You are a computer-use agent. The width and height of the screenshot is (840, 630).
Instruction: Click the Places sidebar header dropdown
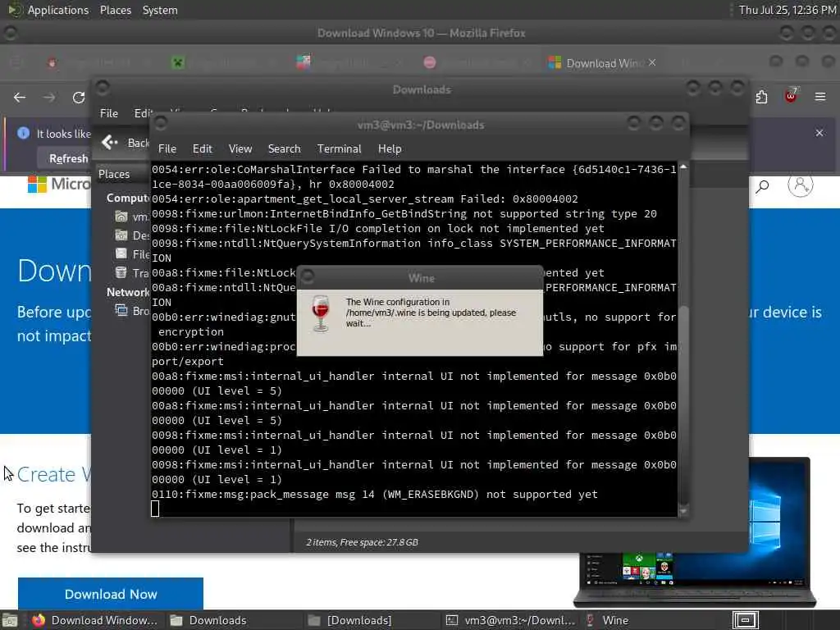pyautogui.click(x=122, y=174)
